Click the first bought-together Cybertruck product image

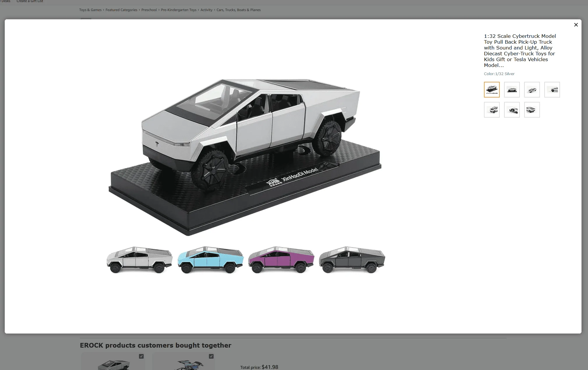coord(113,364)
